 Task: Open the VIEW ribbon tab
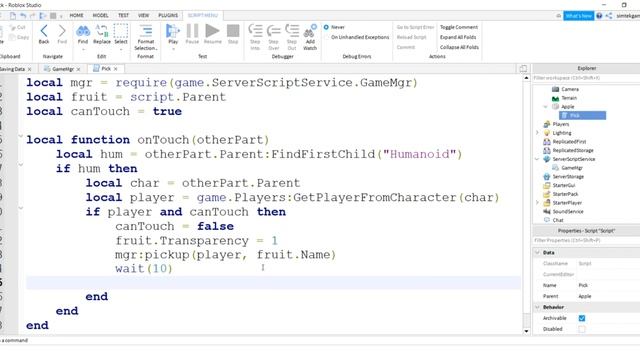(143, 16)
